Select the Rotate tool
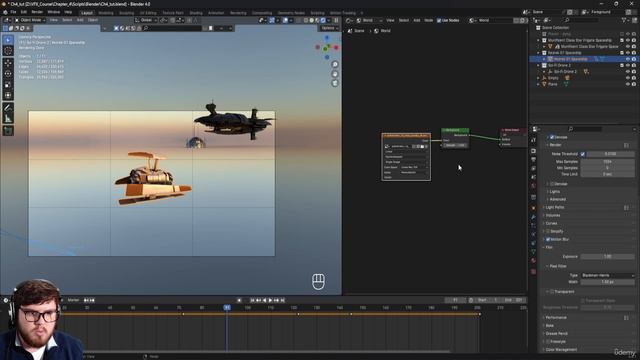The image size is (640, 360). click(x=8, y=74)
